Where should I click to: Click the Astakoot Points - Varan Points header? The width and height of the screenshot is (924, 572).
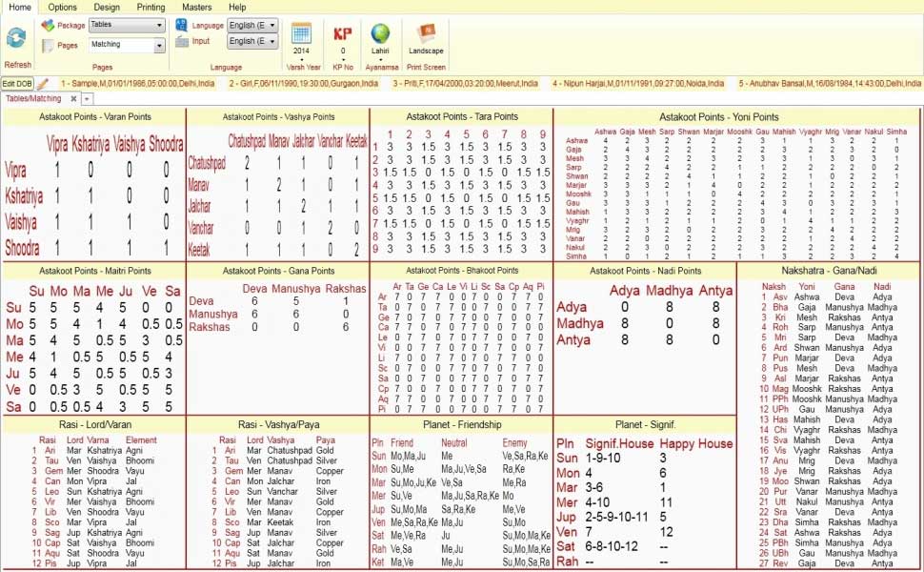pyautogui.click(x=95, y=116)
